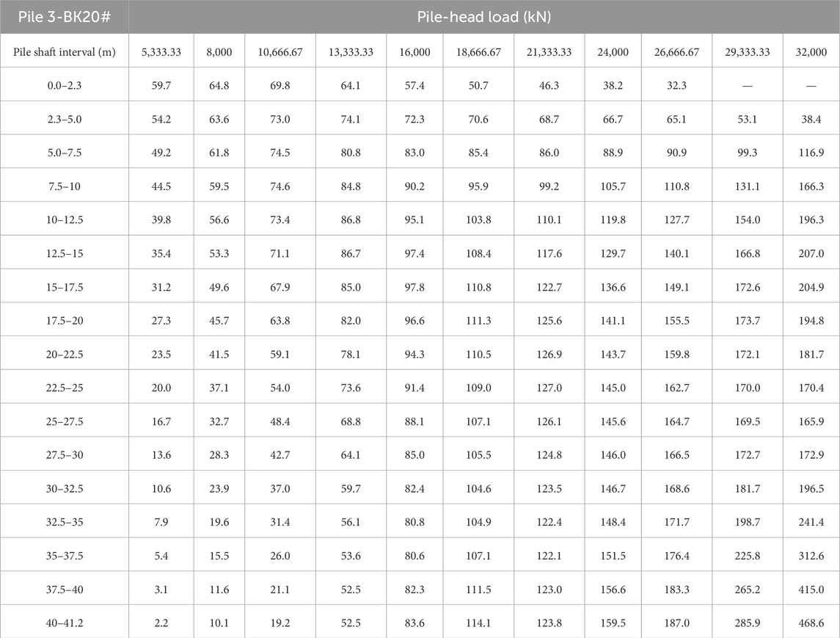840x638 pixels.
Task: Select the 0.0–2.3 interval row label
Action: [x=65, y=85]
